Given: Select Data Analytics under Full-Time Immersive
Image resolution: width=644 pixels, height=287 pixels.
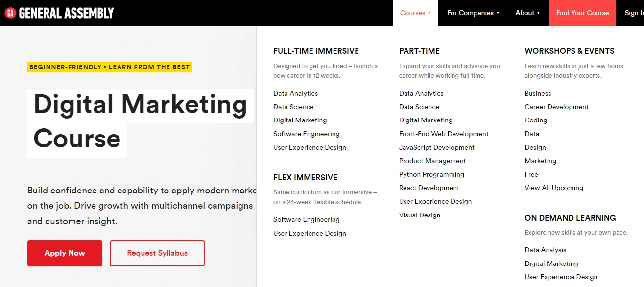Looking at the screenshot, I should point(296,93).
